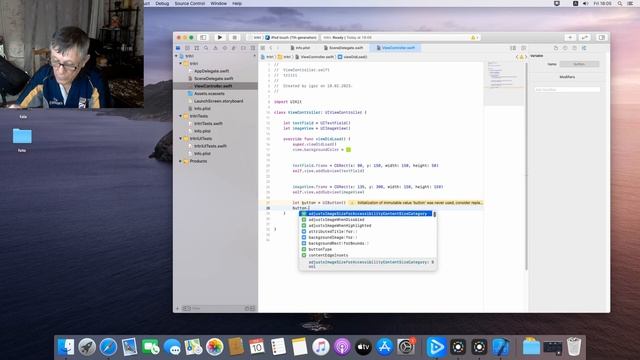The image size is (640, 360).
Task: Select Assets.xcassets in navigator
Action: [209, 93]
